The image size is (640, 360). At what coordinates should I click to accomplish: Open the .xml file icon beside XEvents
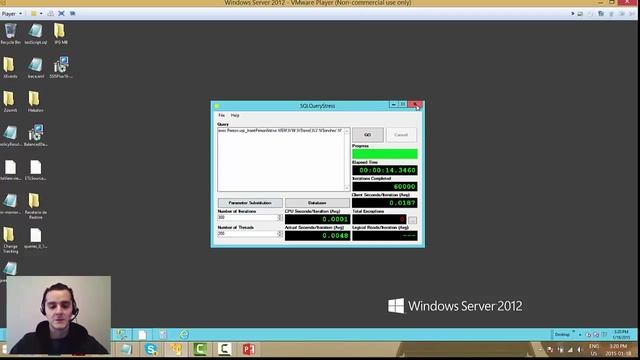36,68
